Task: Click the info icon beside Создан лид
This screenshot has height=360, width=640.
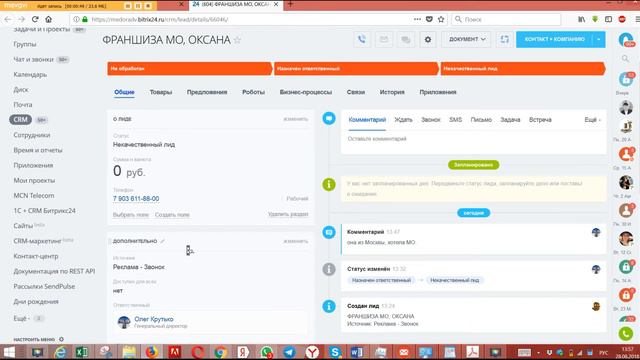Action: pyautogui.click(x=329, y=306)
